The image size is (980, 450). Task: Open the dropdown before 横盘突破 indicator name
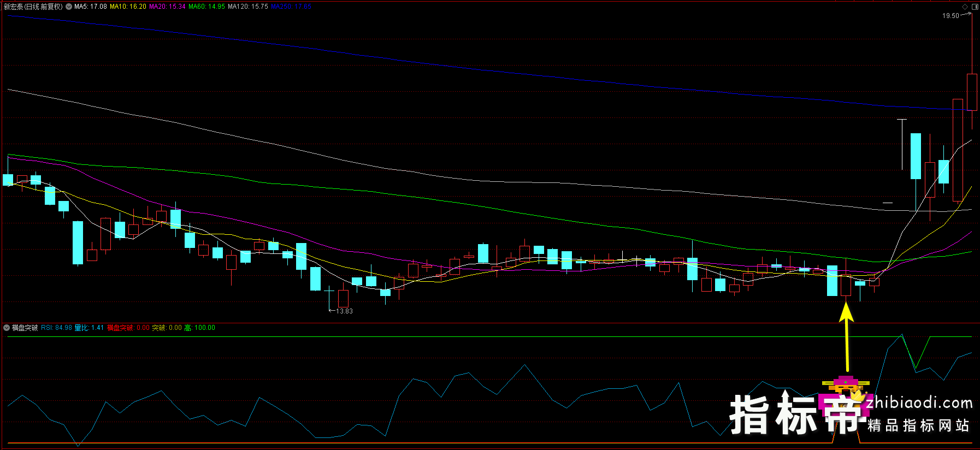pyautogui.click(x=7, y=328)
